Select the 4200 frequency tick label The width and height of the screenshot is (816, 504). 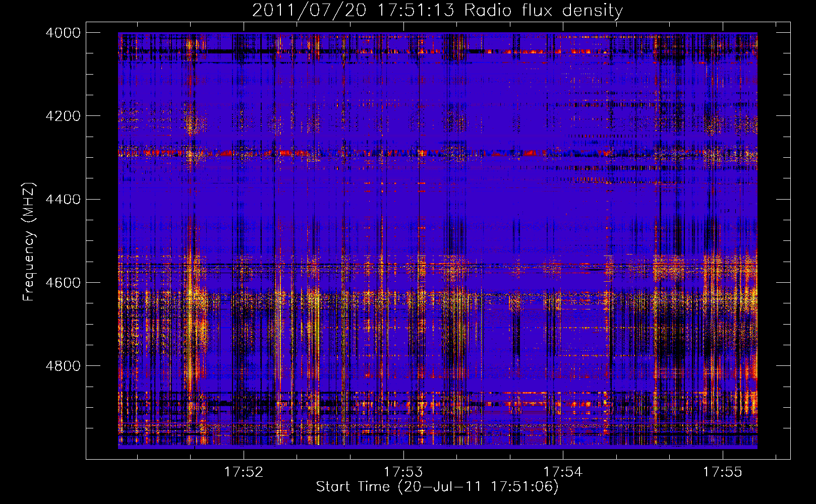click(63, 116)
